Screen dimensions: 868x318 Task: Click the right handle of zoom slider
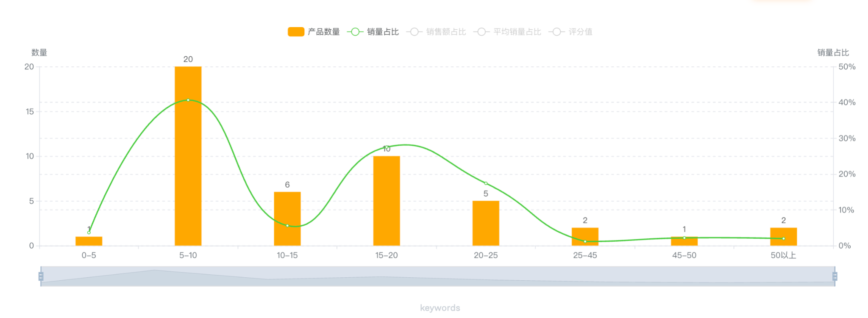tap(835, 277)
